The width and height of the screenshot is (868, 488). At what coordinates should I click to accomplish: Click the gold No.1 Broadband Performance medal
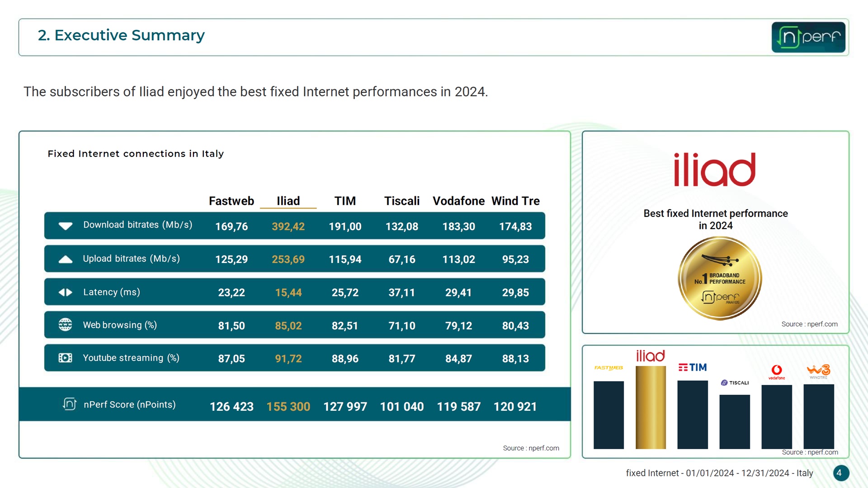(x=719, y=278)
